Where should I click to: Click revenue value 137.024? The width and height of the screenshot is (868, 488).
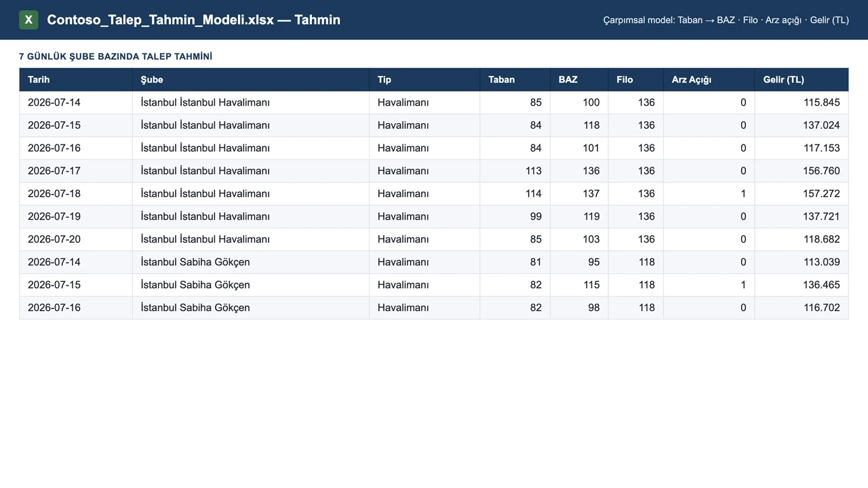click(x=822, y=125)
